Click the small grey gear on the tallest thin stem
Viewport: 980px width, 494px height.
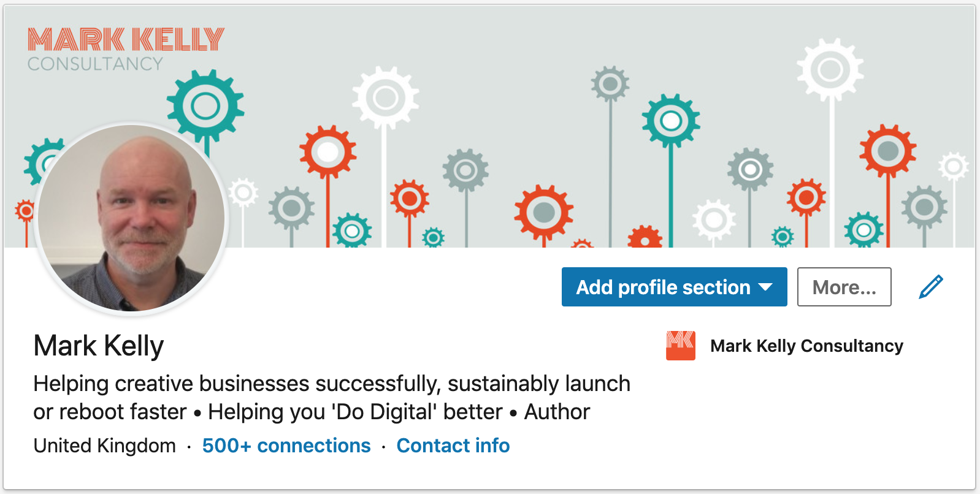tap(610, 83)
